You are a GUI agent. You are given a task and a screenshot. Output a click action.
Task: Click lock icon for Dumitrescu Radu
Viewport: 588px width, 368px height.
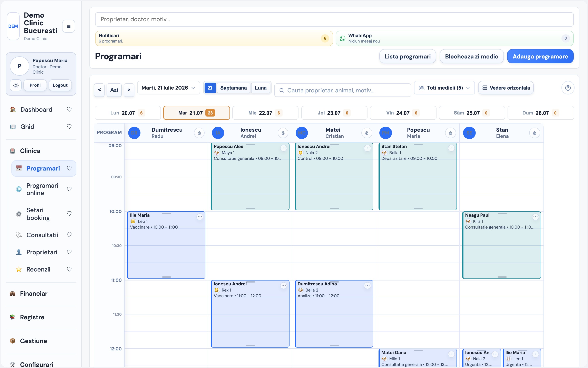(x=199, y=133)
